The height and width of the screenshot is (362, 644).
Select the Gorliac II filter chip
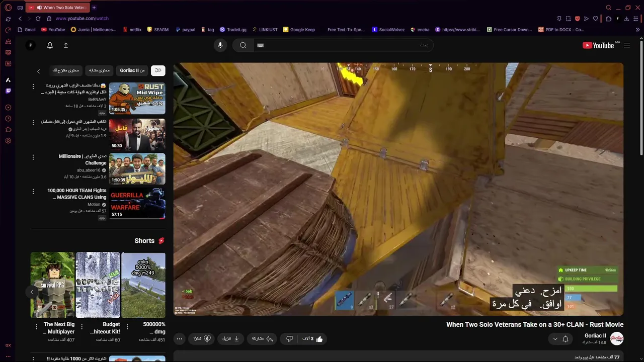pos(132,70)
